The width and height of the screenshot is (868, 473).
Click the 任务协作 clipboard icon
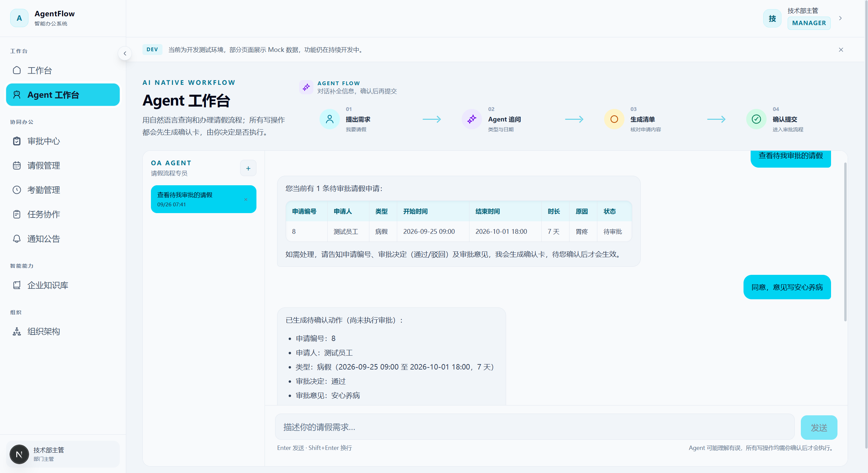tap(17, 214)
